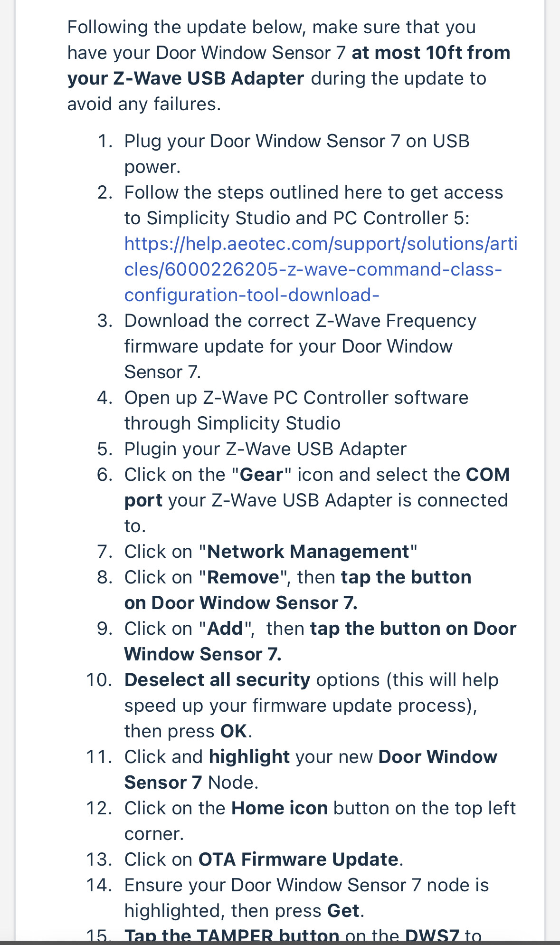Viewport: 560px width, 945px height.
Task: Tap the bold "at most 10ft from" text
Action: coord(431,53)
